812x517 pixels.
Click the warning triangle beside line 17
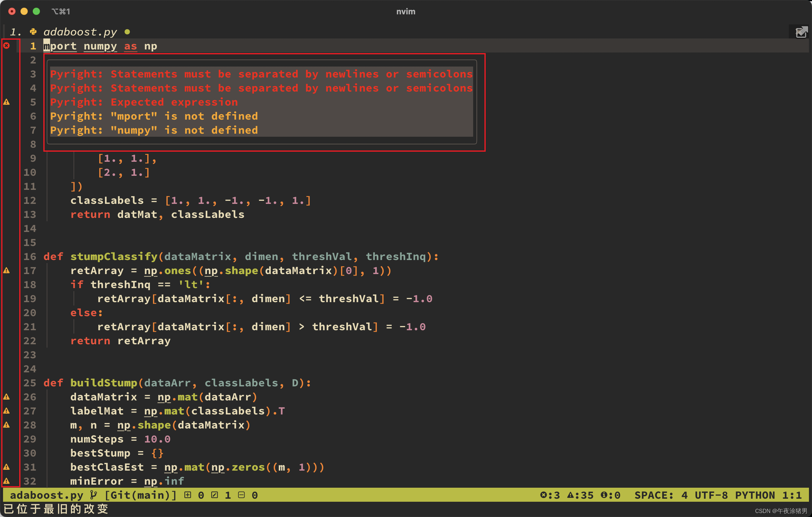pos(6,270)
